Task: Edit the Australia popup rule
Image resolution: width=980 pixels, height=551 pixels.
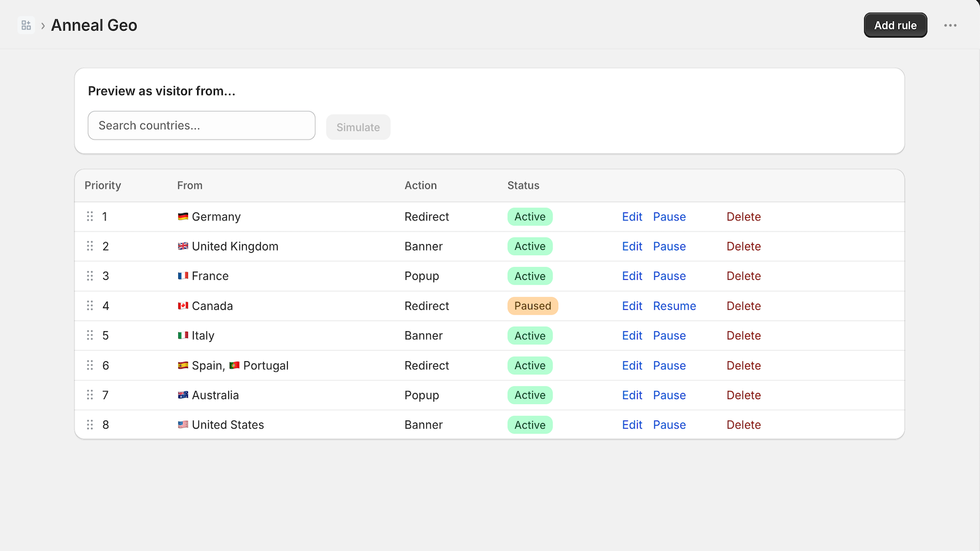Action: click(632, 395)
